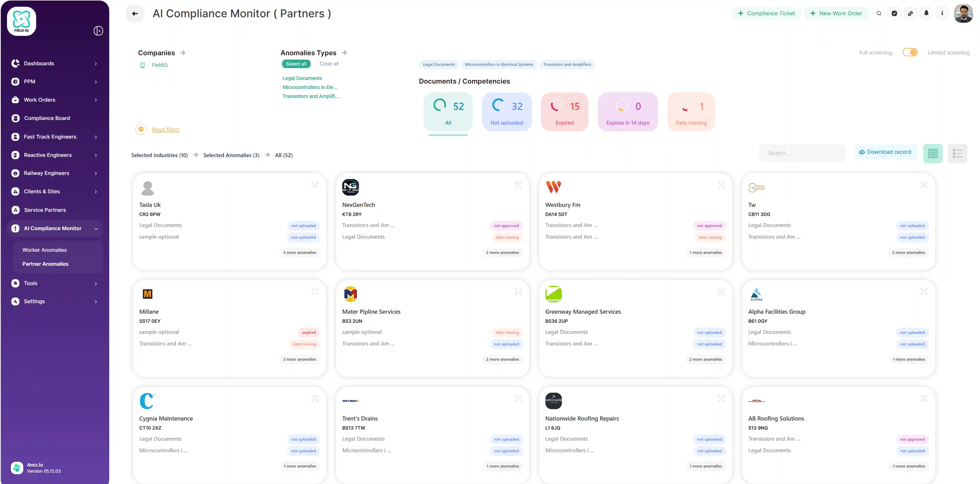Collapse the AI Compliance Monitor menu
The image size is (980, 484).
pos(55,229)
